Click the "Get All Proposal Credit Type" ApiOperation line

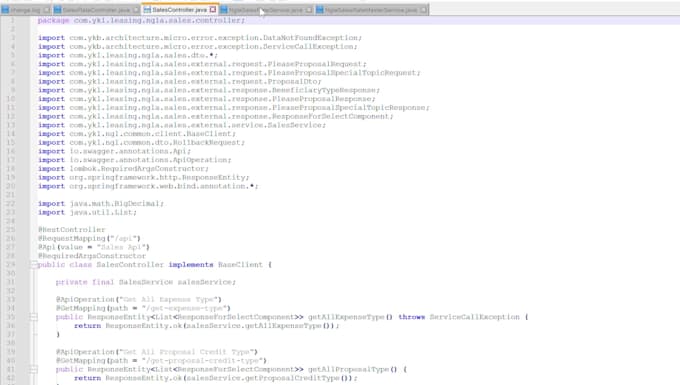(x=157, y=352)
